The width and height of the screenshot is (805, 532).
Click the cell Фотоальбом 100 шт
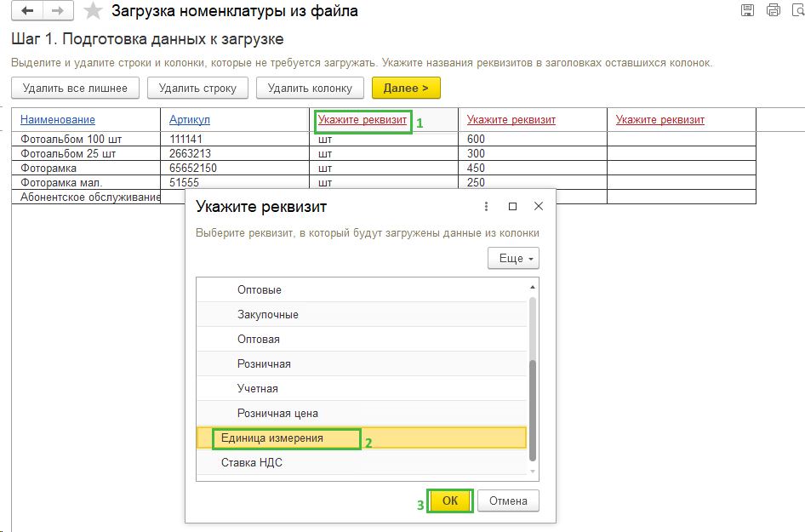coord(86,139)
